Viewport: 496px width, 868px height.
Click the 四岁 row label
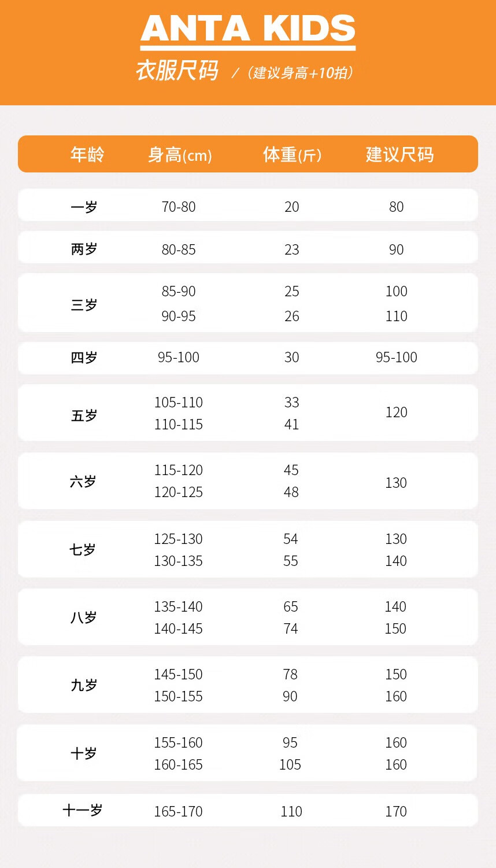pyautogui.click(x=84, y=358)
